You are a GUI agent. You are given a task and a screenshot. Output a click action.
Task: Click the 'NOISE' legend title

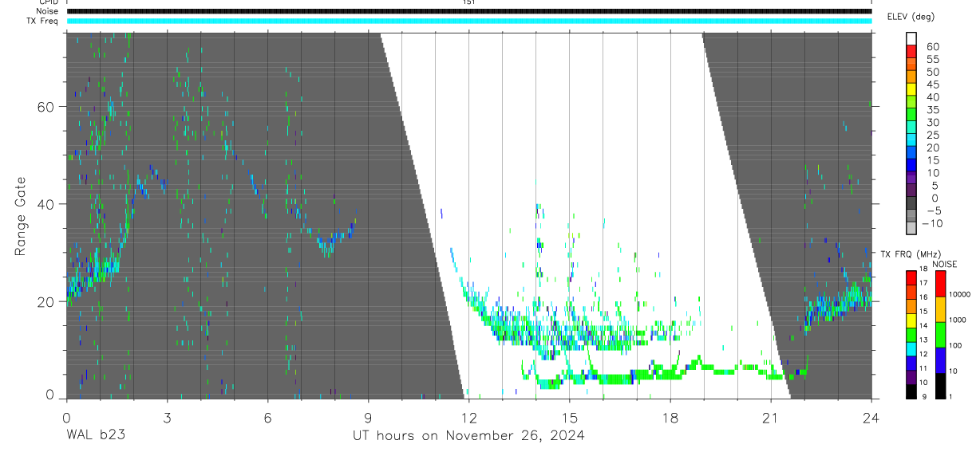[x=945, y=265]
